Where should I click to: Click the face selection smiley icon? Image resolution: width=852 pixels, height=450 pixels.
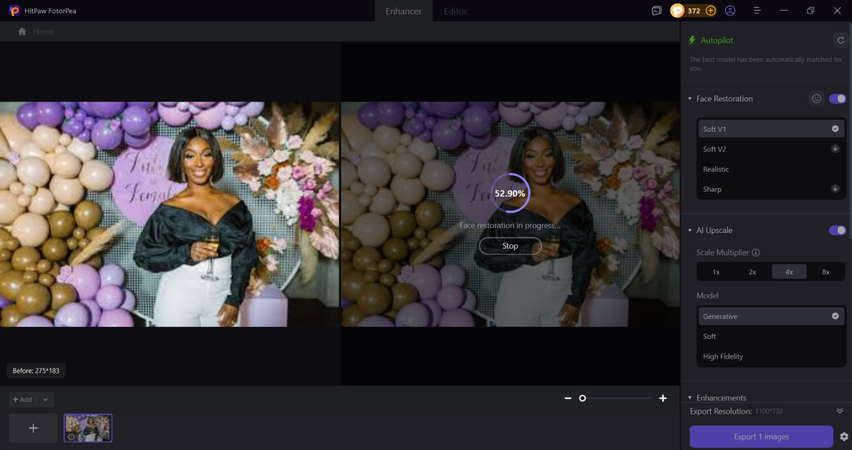(x=816, y=99)
